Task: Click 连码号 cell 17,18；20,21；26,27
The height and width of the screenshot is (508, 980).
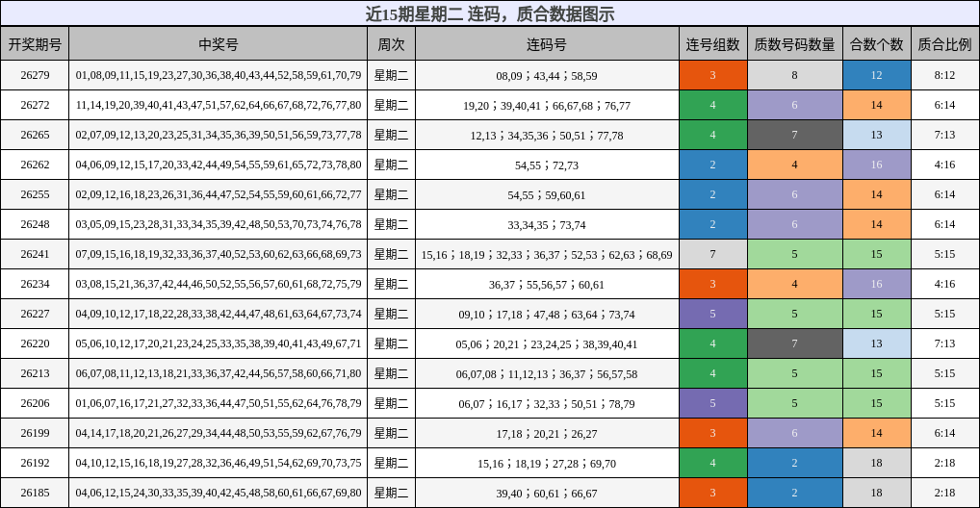Action: point(547,434)
